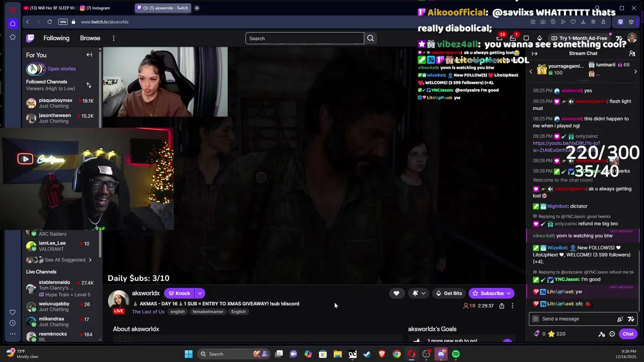Image resolution: width=644 pixels, height=362 pixels.
Task: Open the Following menu item
Action: [x=56, y=38]
